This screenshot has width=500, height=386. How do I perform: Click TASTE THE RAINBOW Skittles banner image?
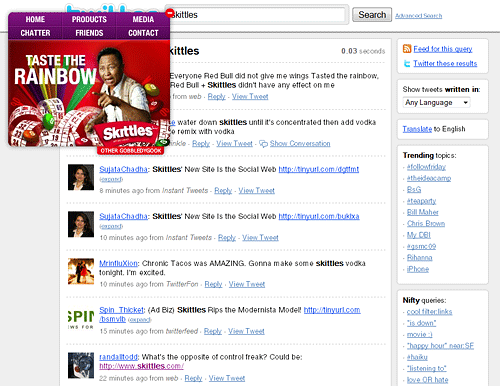coord(89,93)
